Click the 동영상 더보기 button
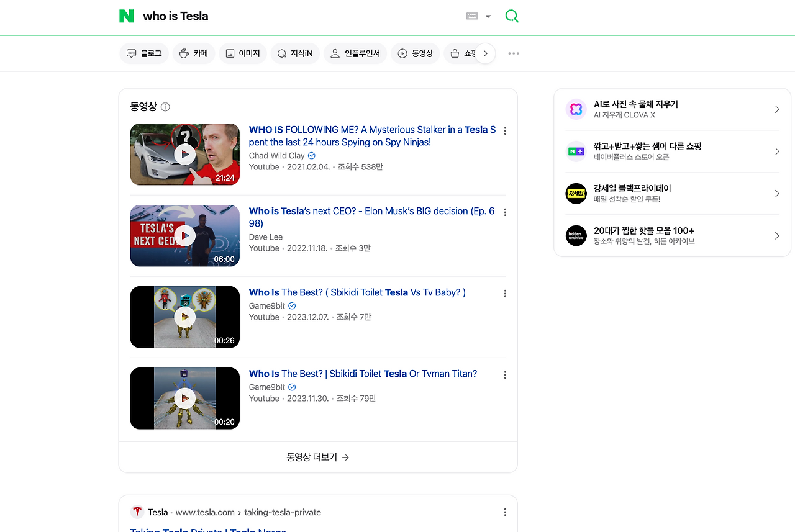 (x=317, y=457)
